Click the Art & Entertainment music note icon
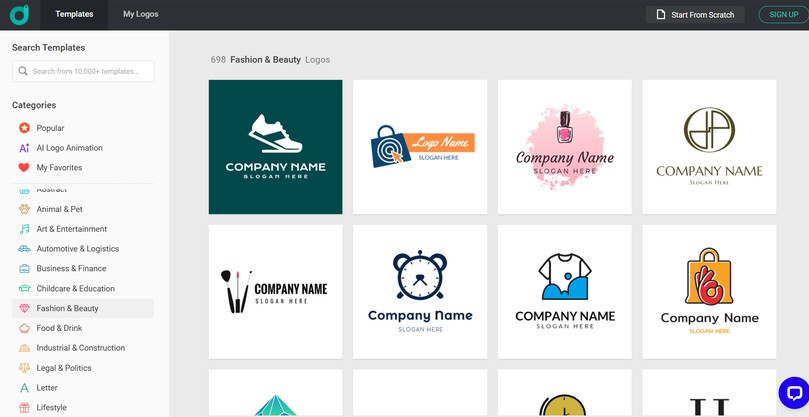This screenshot has height=417, width=809. click(x=24, y=229)
